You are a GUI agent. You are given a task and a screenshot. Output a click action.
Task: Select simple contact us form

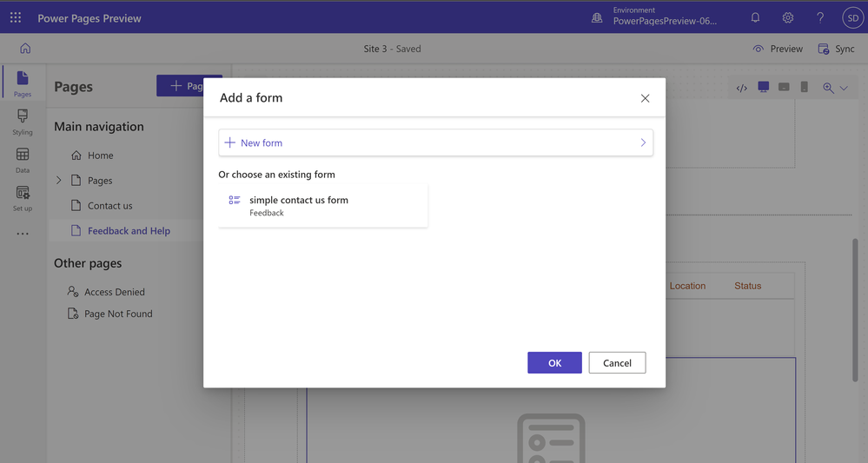click(x=323, y=206)
